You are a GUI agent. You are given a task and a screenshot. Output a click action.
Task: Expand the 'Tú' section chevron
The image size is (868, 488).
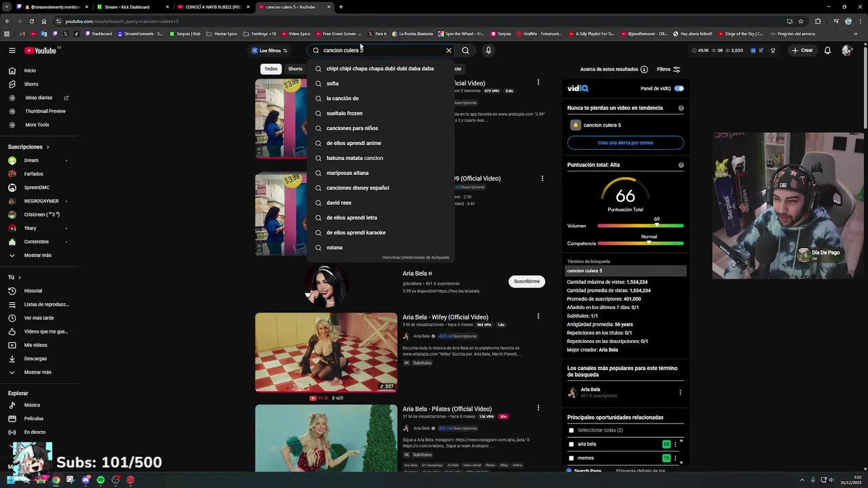click(19, 277)
